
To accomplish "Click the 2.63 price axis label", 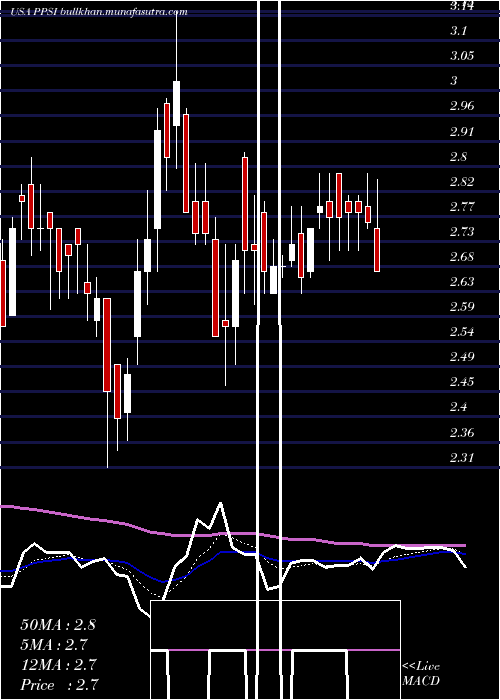I will pos(462,282).
